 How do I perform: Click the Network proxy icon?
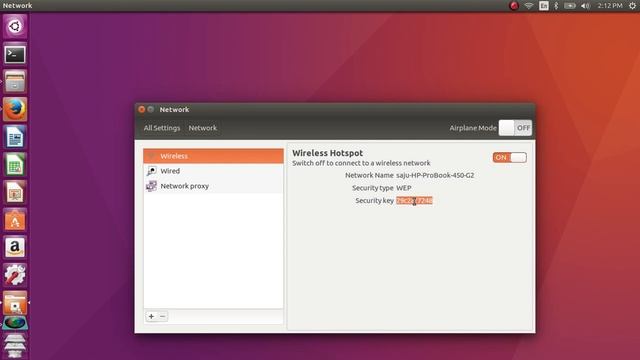(151, 186)
